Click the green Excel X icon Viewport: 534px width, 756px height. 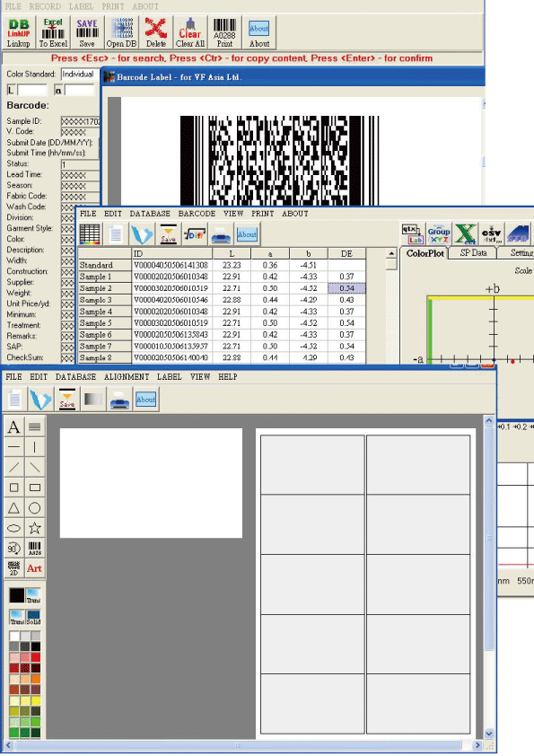pyautogui.click(x=465, y=234)
